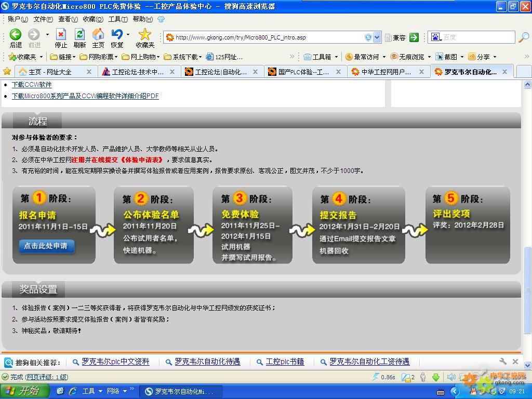Go back with the 后退 arrow
The width and height of the screenshot is (532, 399).
pyautogui.click(x=16, y=37)
